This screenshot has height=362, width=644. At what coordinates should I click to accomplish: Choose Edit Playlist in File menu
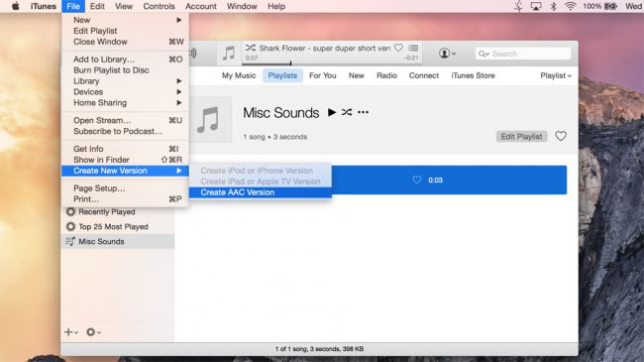(x=125, y=31)
